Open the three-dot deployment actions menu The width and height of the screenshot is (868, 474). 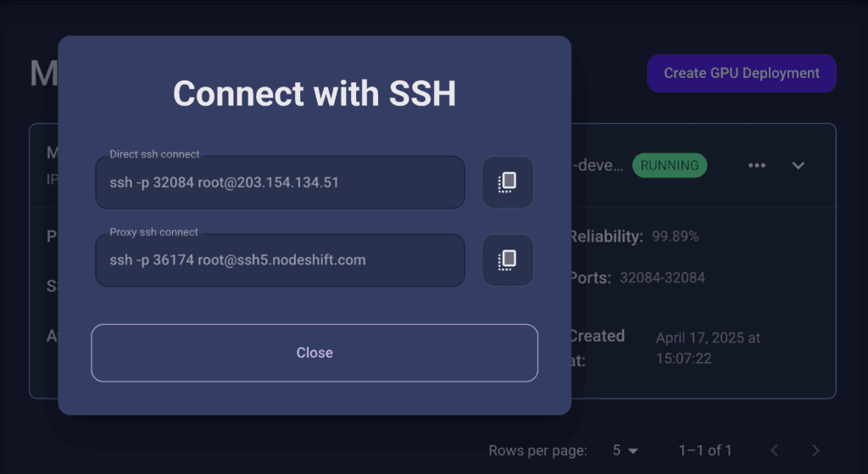pos(757,165)
